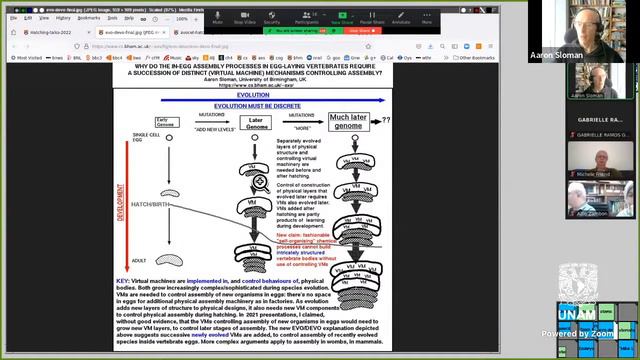Open the mail bookmark
The image size is (640, 360).
coord(315,58)
